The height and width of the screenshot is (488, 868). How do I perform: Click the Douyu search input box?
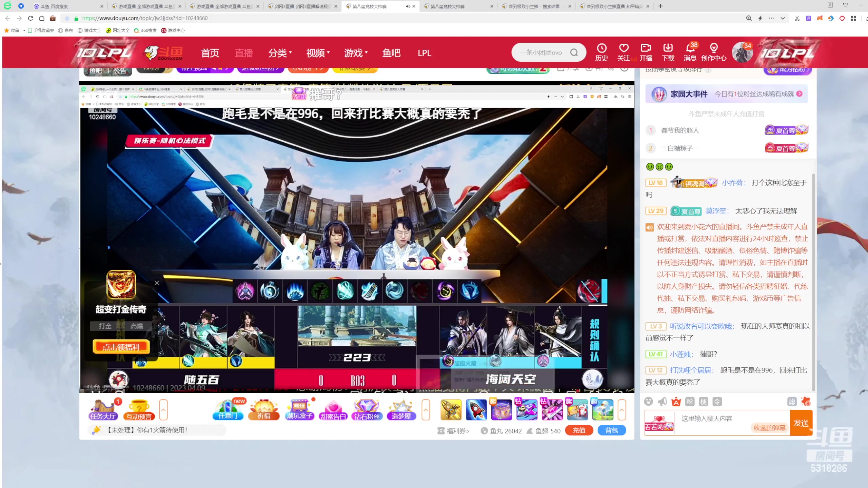click(541, 53)
